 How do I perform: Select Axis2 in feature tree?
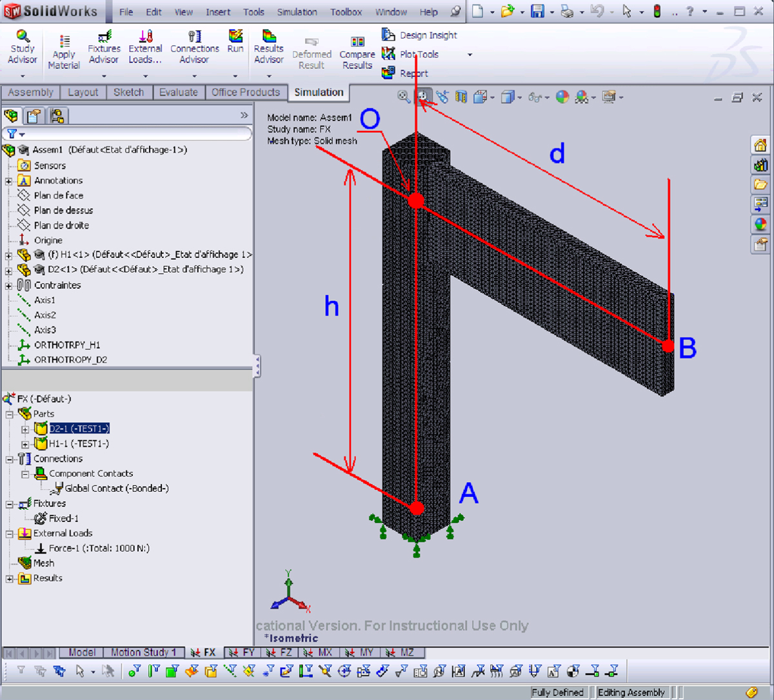point(37,315)
